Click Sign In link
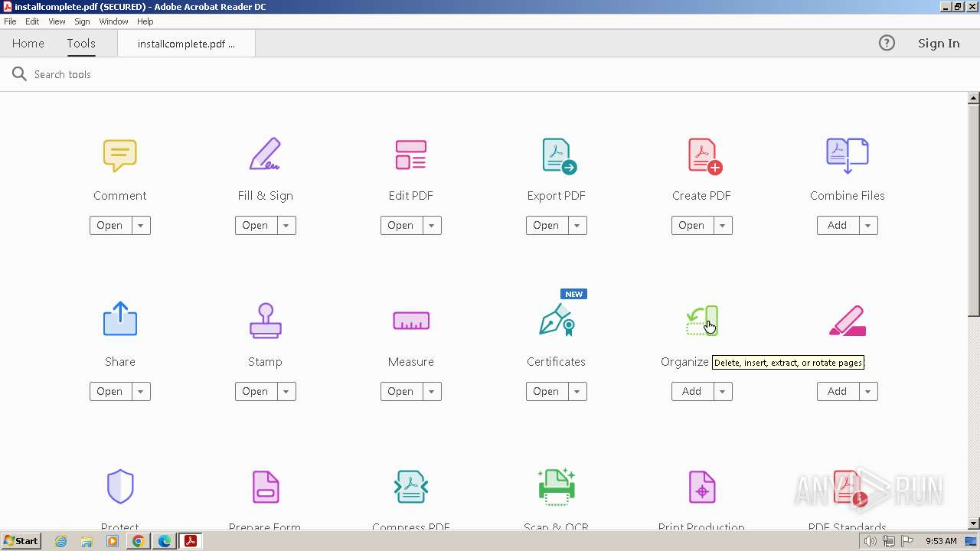 click(939, 44)
